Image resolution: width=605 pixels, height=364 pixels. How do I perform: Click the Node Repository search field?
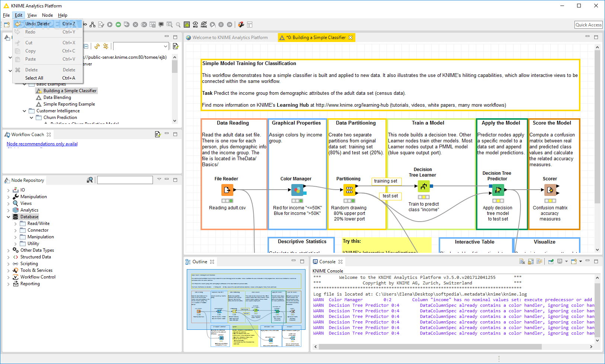click(125, 180)
